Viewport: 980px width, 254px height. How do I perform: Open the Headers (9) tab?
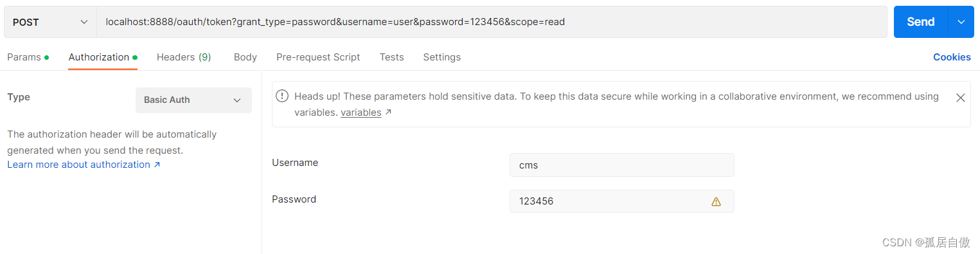tap(184, 57)
